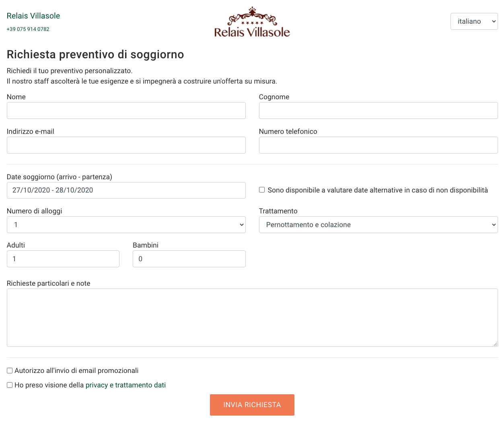Focus the Cognome input field

(378, 111)
